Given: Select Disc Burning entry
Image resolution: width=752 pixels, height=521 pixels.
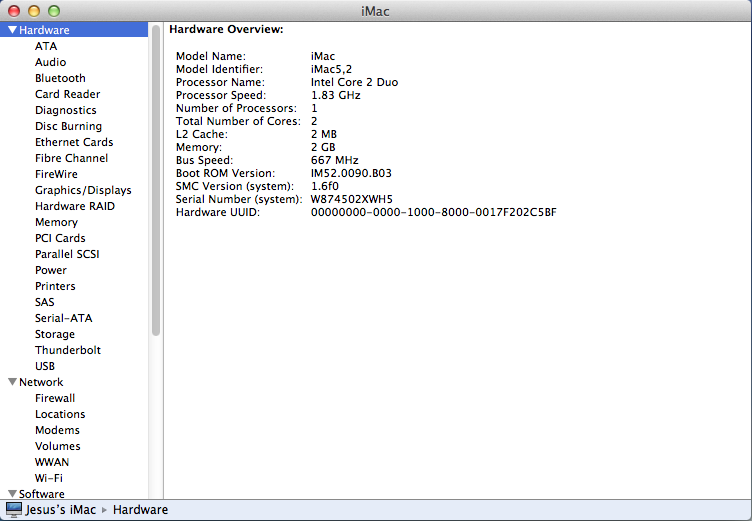Looking at the screenshot, I should (68, 126).
